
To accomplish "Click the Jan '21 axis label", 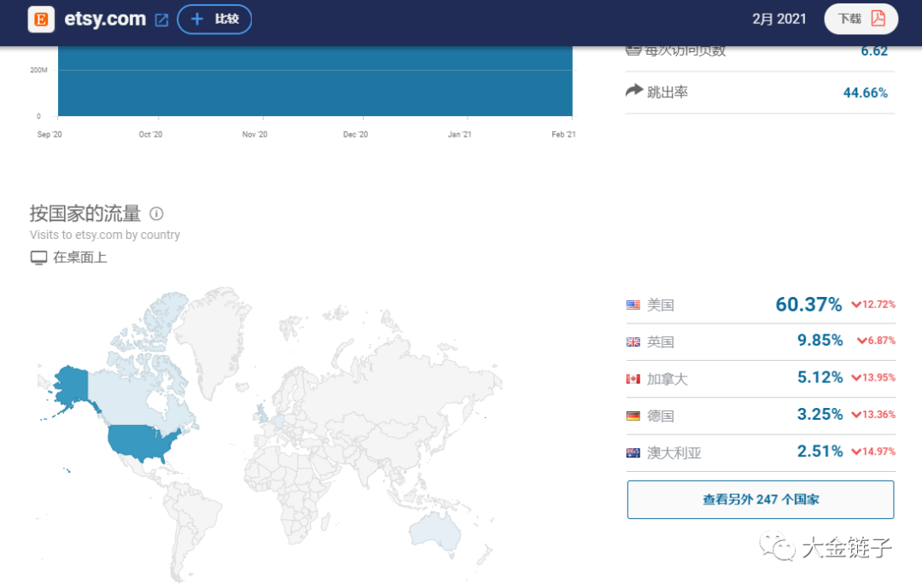I will [459, 135].
